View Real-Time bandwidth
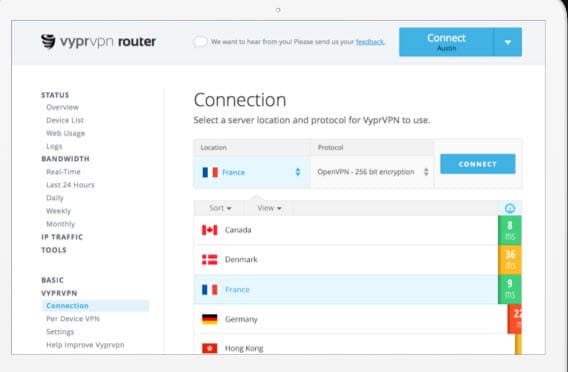 (x=63, y=172)
